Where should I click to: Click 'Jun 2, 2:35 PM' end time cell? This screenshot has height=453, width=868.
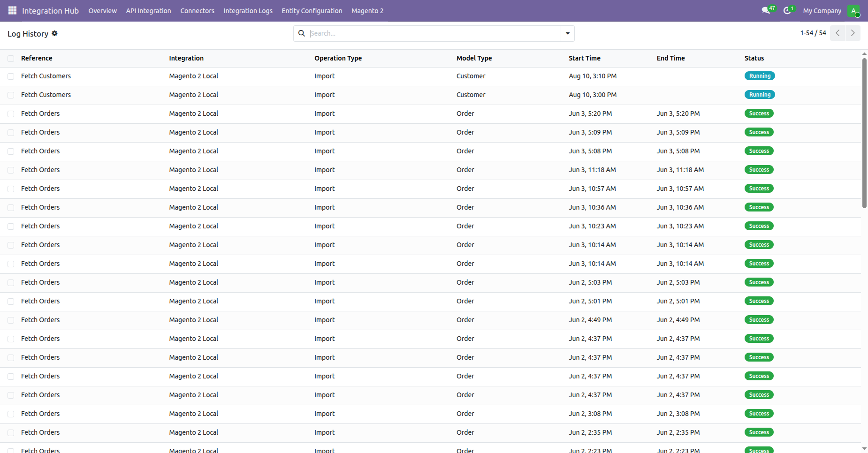point(678,432)
